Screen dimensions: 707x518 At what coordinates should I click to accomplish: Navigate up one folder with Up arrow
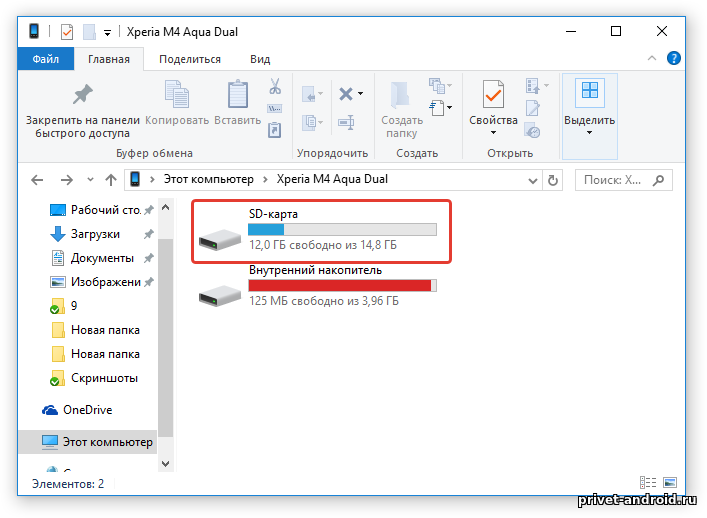point(111,180)
